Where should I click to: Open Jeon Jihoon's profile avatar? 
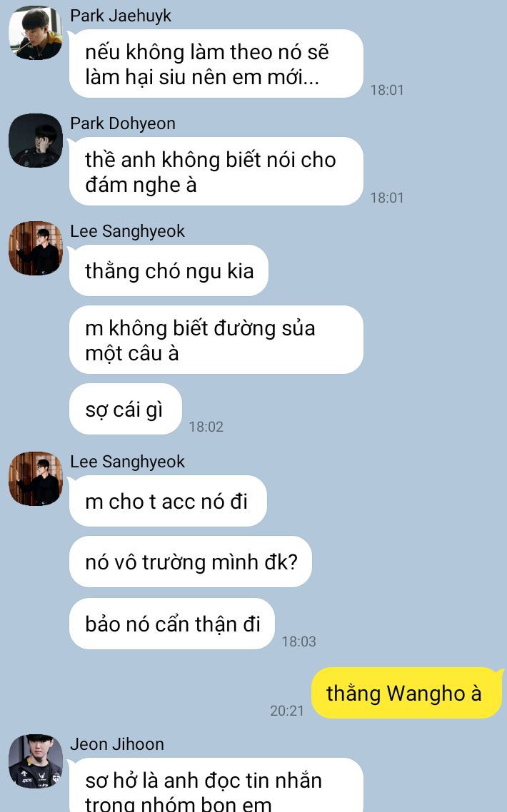pyautogui.click(x=36, y=761)
